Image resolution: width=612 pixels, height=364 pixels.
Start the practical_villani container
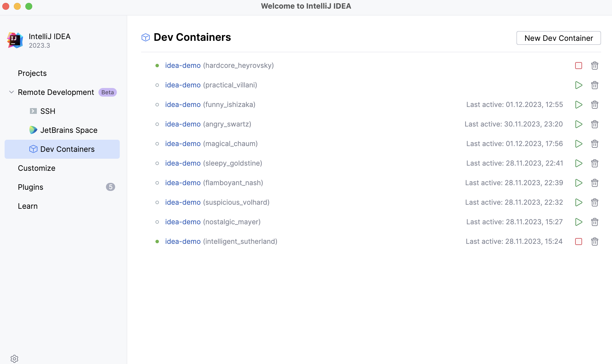(579, 85)
